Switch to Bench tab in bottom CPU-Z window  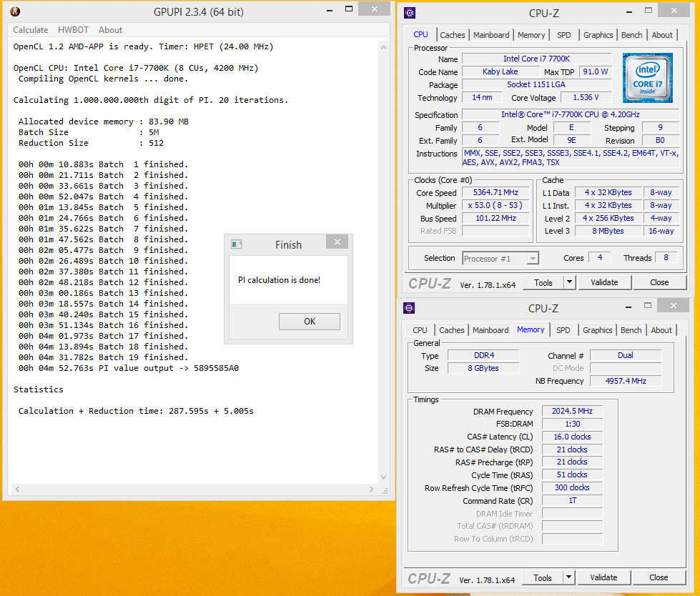pyautogui.click(x=631, y=330)
